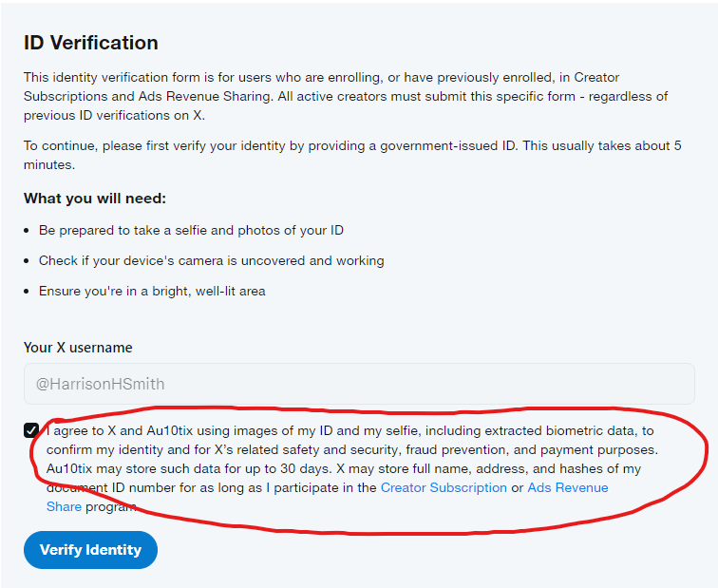Image resolution: width=718 pixels, height=588 pixels.
Task: Click the bullet dot before 'Ensure you're in'
Action: point(28,291)
